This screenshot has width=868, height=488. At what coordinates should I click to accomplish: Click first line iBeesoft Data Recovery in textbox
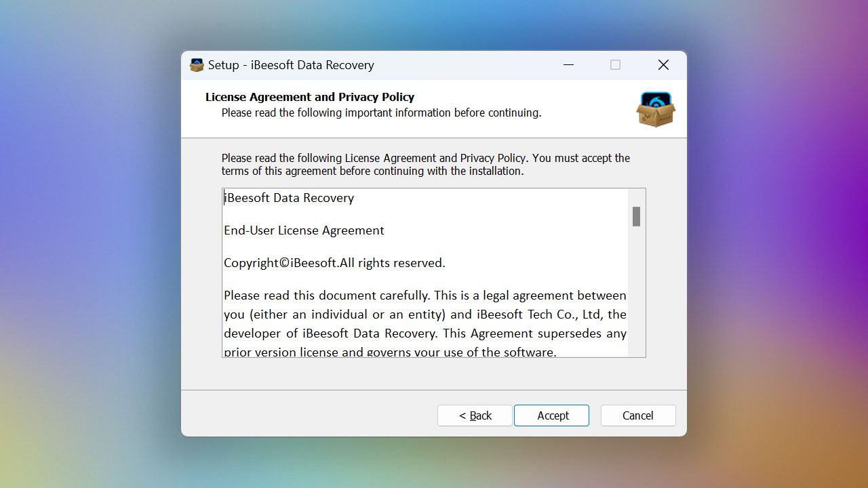tap(289, 198)
